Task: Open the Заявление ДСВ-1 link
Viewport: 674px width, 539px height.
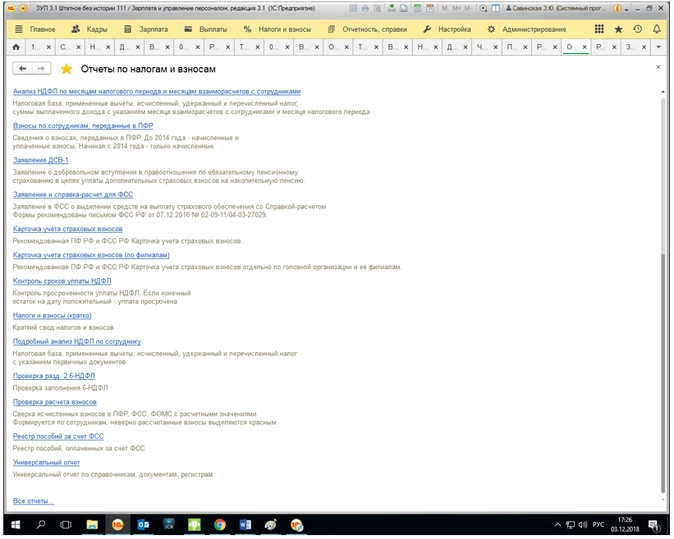Action: 40,160
